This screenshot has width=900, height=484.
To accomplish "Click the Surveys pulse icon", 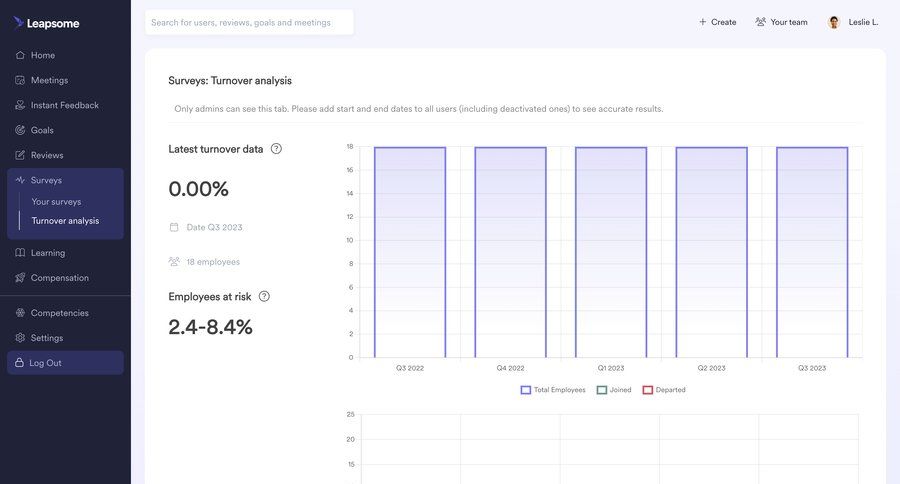I will point(20,180).
